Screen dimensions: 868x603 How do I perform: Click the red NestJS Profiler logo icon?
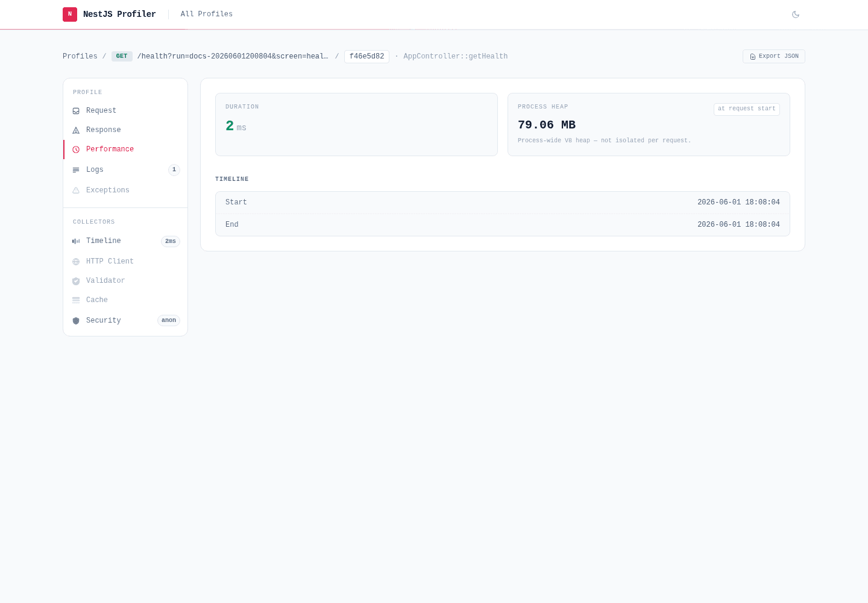70,14
